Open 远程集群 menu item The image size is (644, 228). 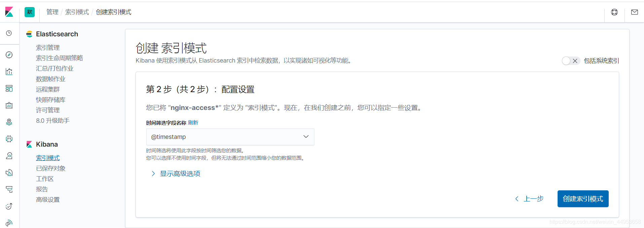point(48,89)
